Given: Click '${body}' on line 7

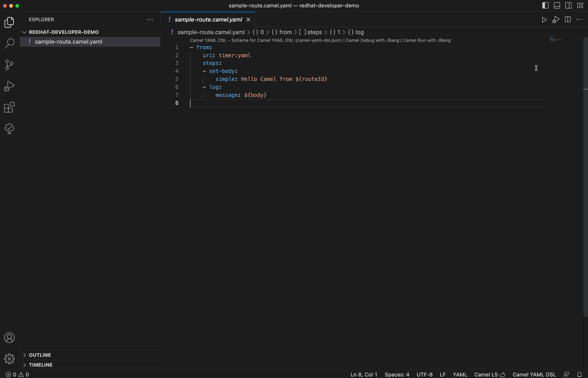Looking at the screenshot, I should 255,95.
